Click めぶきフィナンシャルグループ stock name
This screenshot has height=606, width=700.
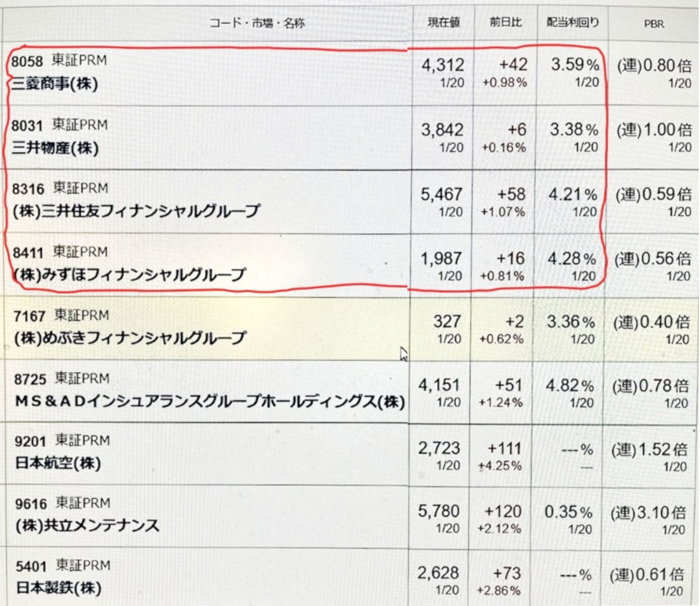click(x=130, y=338)
